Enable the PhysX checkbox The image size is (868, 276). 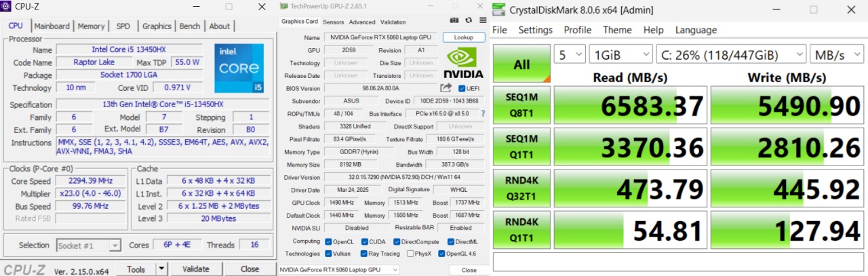410,254
